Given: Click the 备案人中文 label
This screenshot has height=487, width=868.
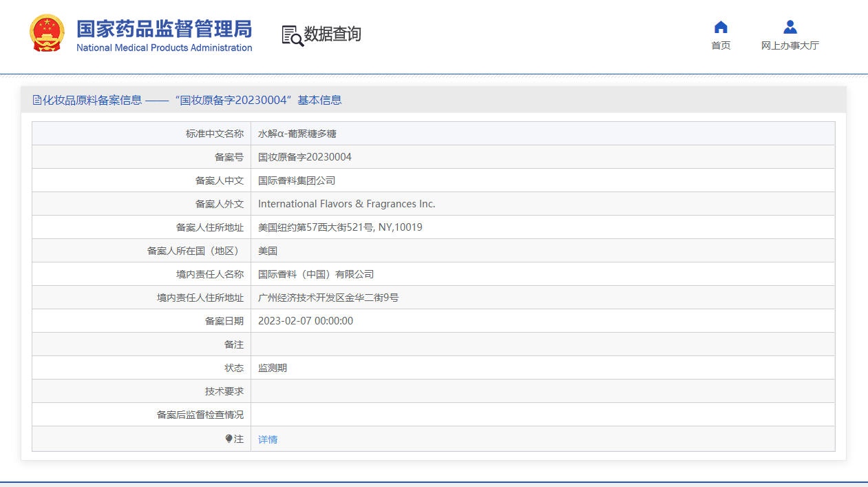Looking at the screenshot, I should [220, 180].
